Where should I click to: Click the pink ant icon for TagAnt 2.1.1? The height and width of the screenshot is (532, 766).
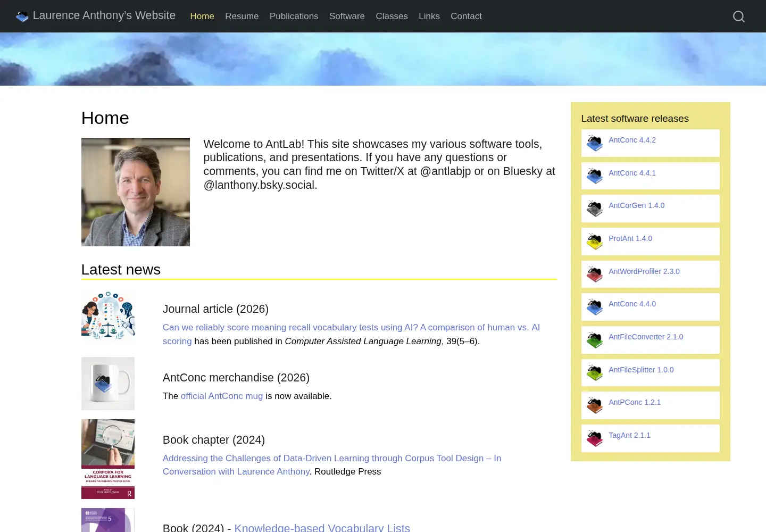pyautogui.click(x=595, y=438)
